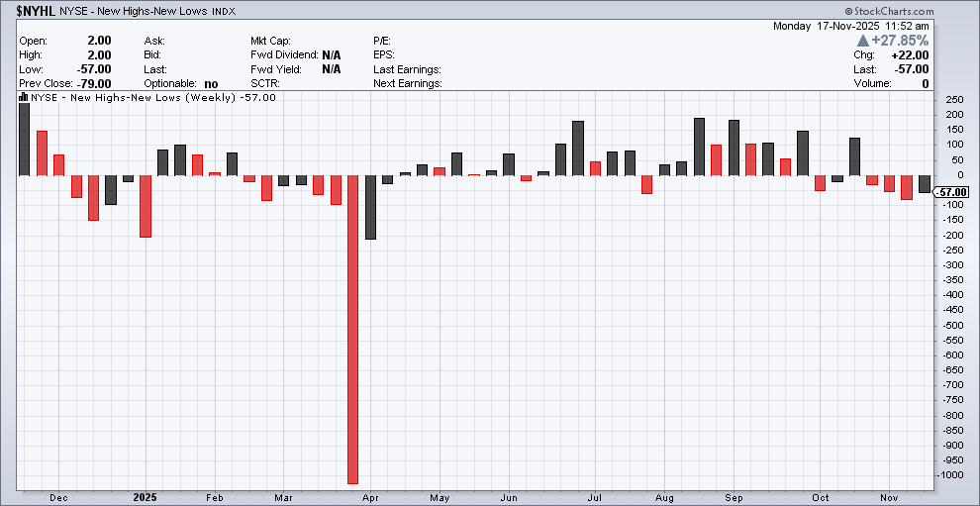980x506 pixels.
Task: Click the Apr label on the time axis
Action: [369, 497]
